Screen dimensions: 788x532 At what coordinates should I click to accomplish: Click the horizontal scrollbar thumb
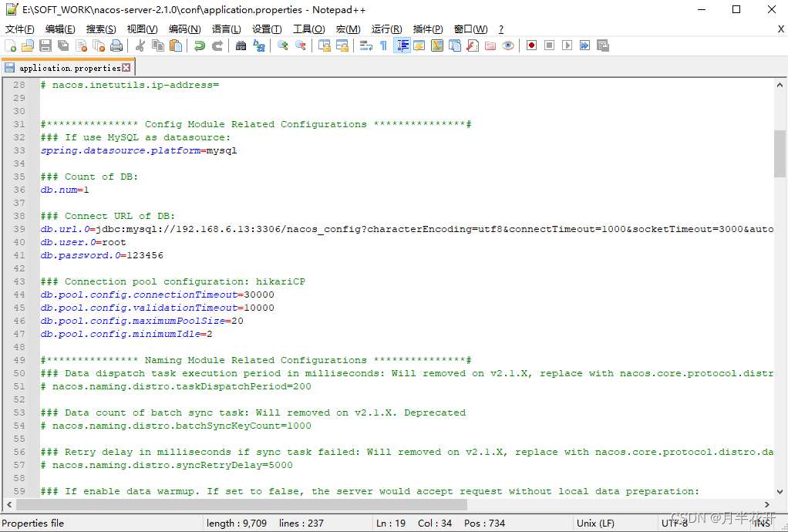point(242,504)
